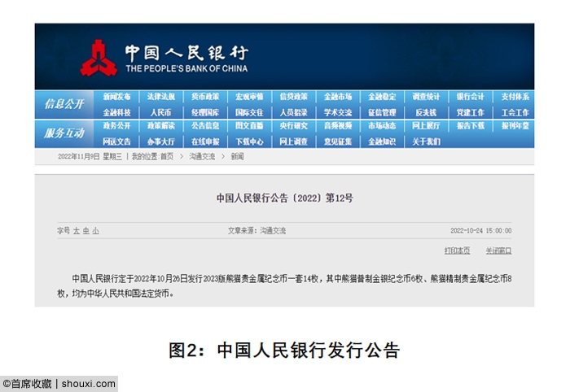Open the 征信管理 menu item
The width and height of the screenshot is (570, 392).
point(382,112)
